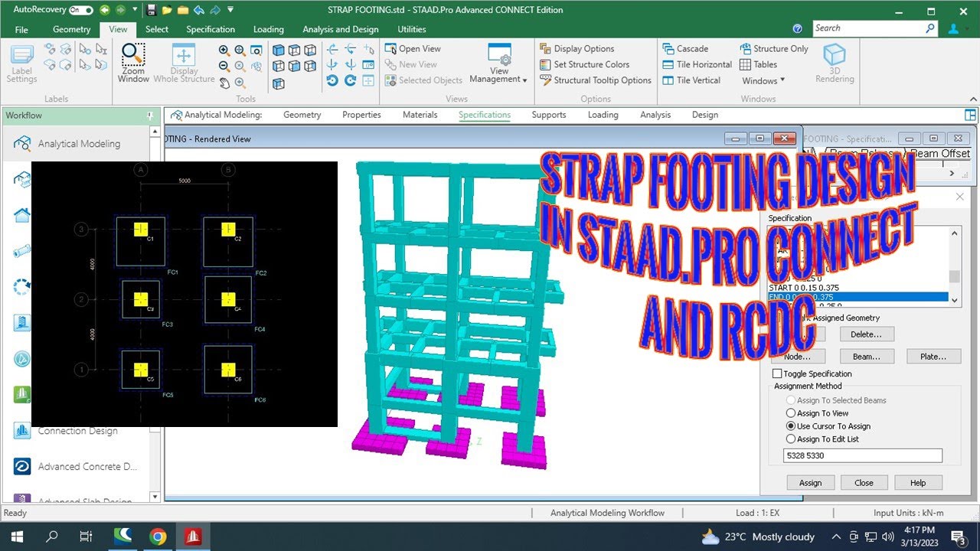Viewport: 980px width, 551px height.
Task: Click the green back arrow in title bar
Action: pyautogui.click(x=104, y=10)
